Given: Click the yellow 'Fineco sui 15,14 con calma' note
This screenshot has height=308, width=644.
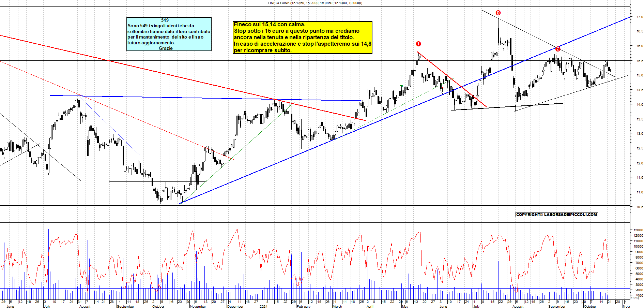Looking at the screenshot, I should (x=303, y=37).
